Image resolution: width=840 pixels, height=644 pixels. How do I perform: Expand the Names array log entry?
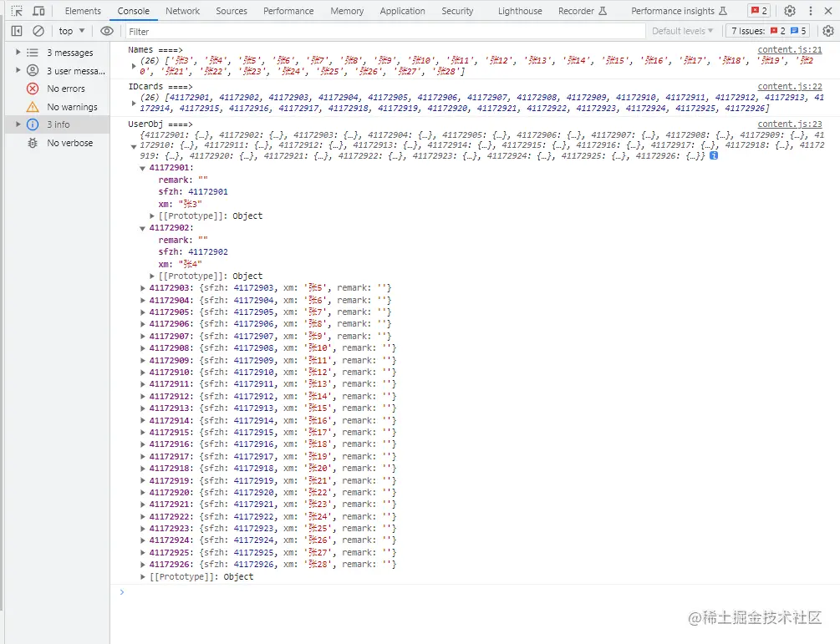134,66
